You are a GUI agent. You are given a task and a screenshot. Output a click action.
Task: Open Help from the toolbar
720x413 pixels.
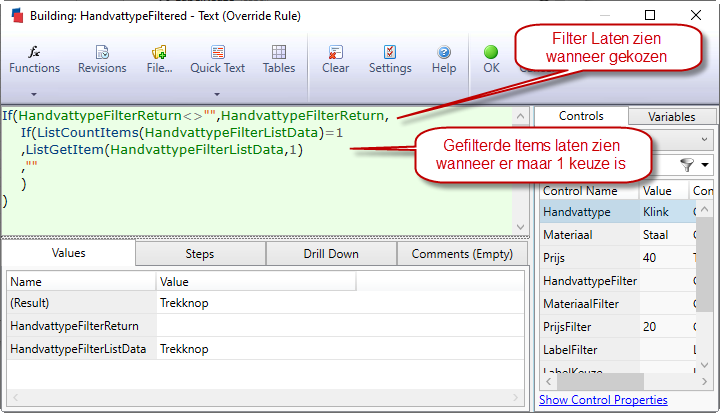tap(444, 60)
